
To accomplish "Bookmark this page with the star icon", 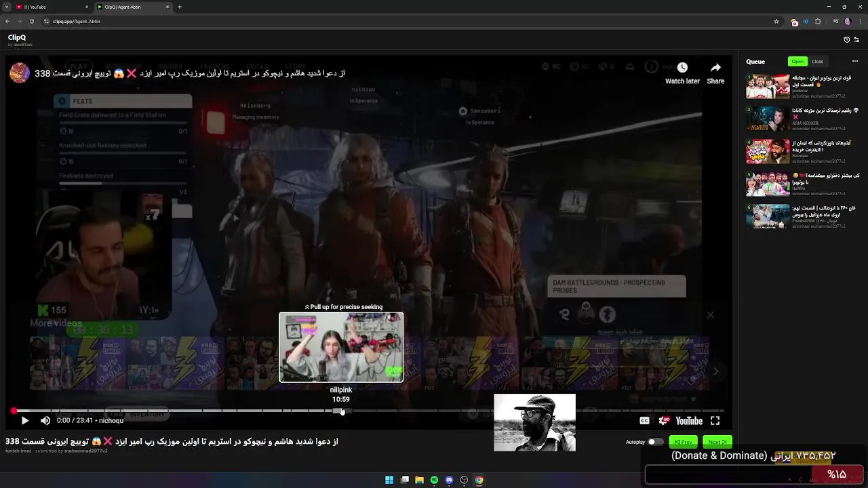I will coord(776,21).
